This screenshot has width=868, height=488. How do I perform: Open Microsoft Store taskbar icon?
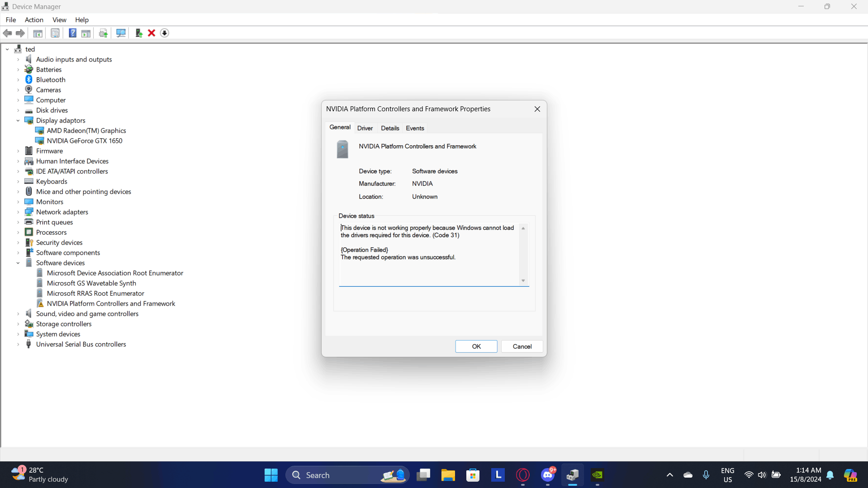[x=473, y=475]
